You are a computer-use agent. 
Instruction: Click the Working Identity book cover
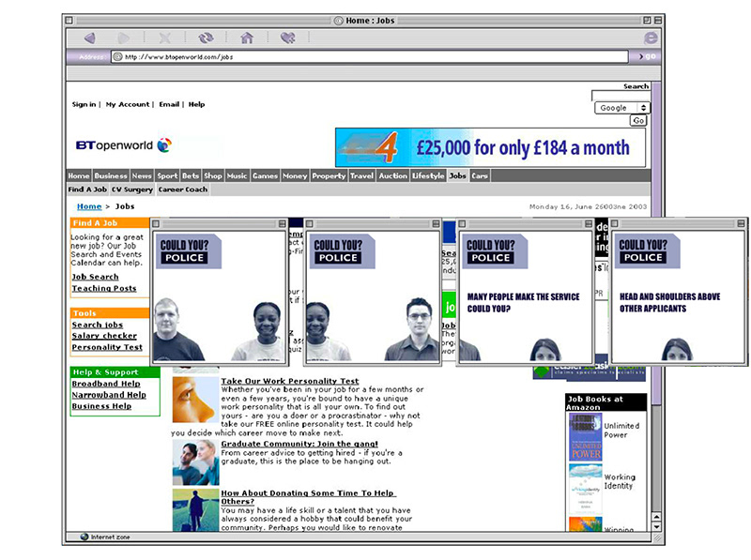(585, 489)
